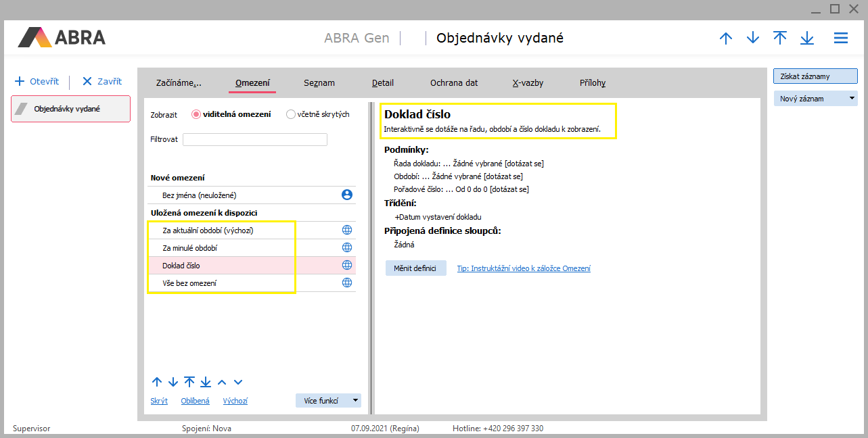868x438 pixels.
Task: Click the globe icon beside Za minulé období
Action: click(347, 247)
